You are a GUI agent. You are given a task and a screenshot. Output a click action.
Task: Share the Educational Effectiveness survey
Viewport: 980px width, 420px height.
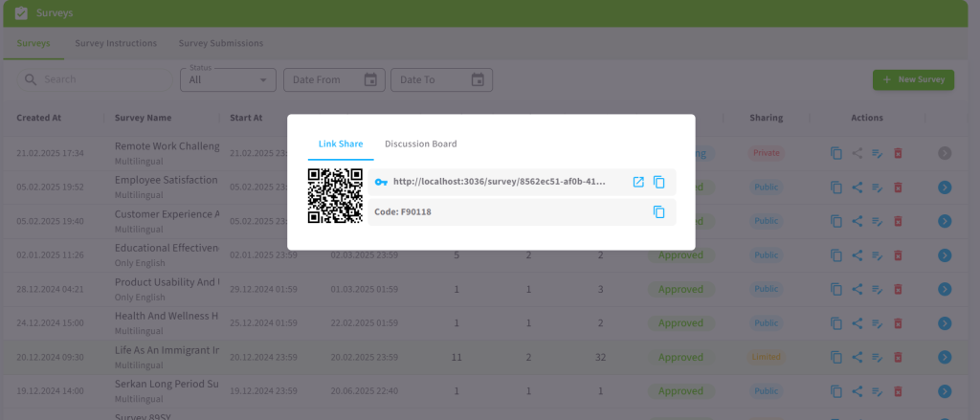tap(857, 255)
